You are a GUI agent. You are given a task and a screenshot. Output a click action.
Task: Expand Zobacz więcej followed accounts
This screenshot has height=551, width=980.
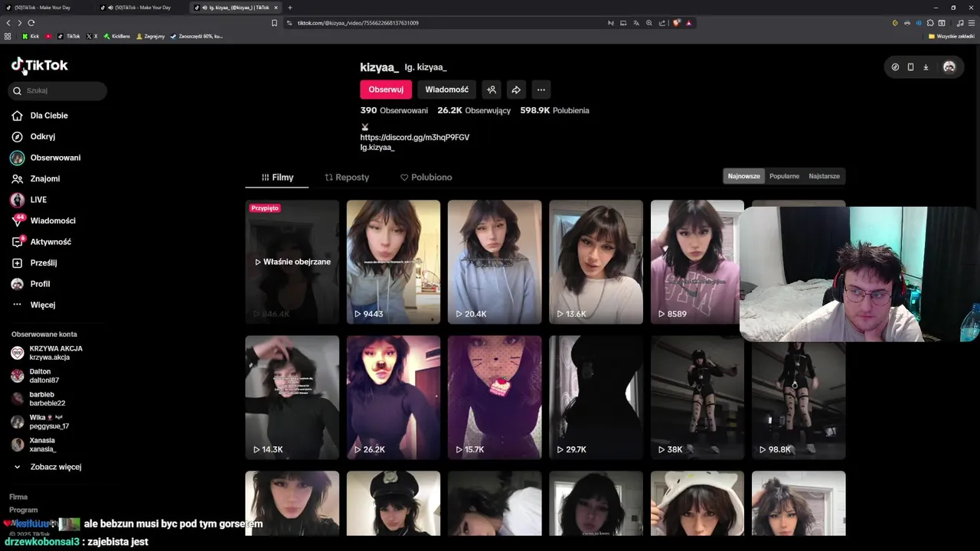click(x=47, y=467)
